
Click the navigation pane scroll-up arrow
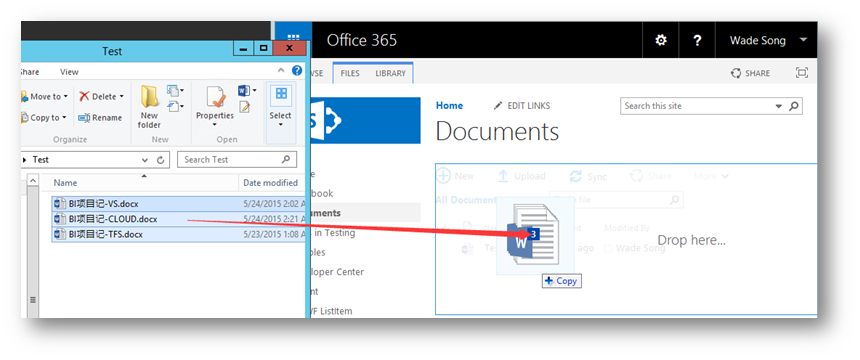(32, 180)
